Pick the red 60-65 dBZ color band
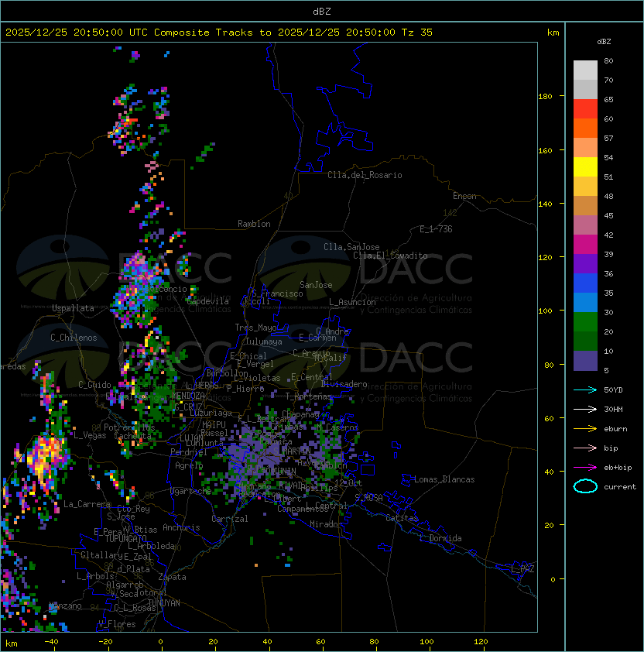This screenshot has width=644, height=652. (x=585, y=109)
